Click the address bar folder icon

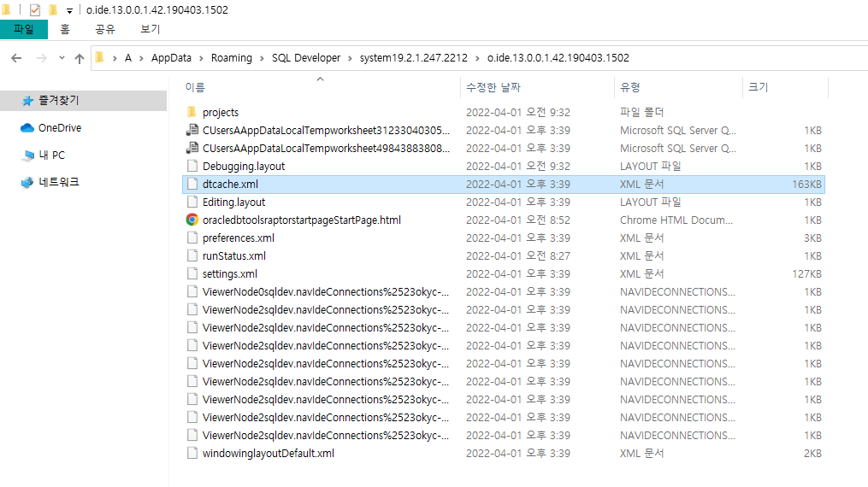click(100, 57)
